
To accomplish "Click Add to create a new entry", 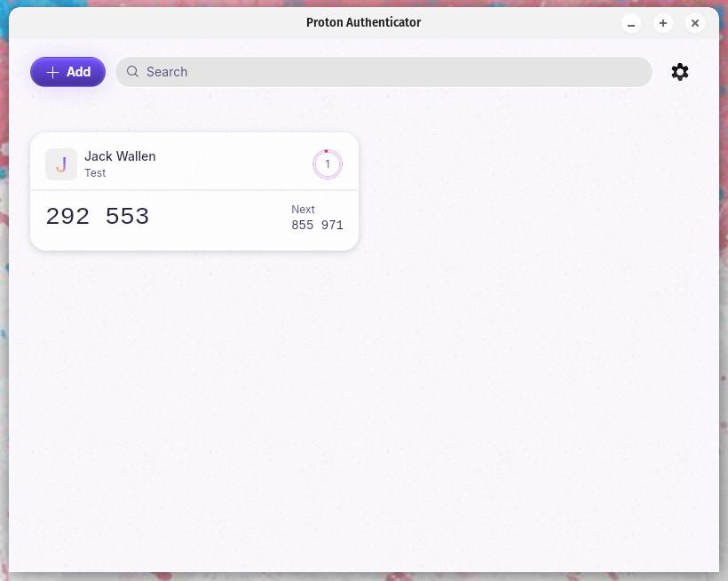I will pos(67,72).
